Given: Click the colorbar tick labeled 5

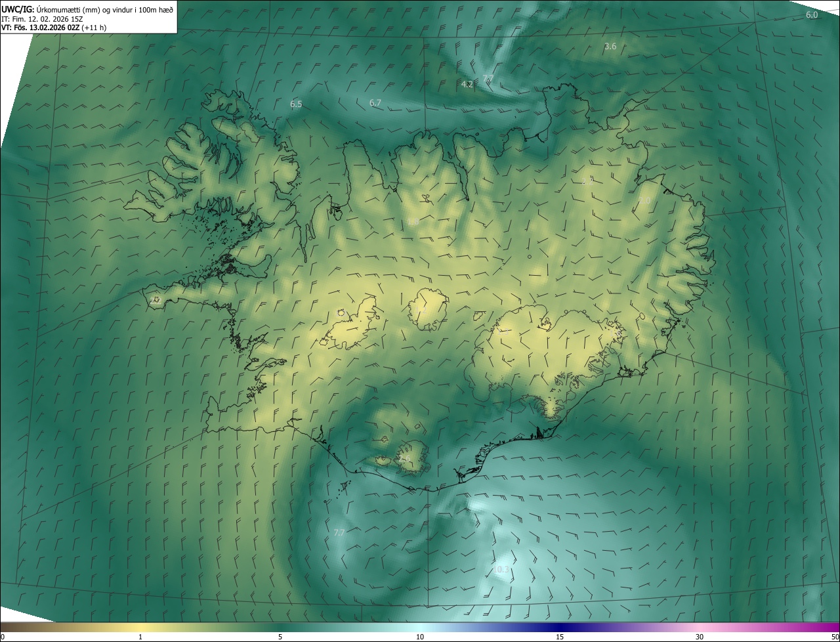Looking at the screenshot, I should pyautogui.click(x=280, y=637).
